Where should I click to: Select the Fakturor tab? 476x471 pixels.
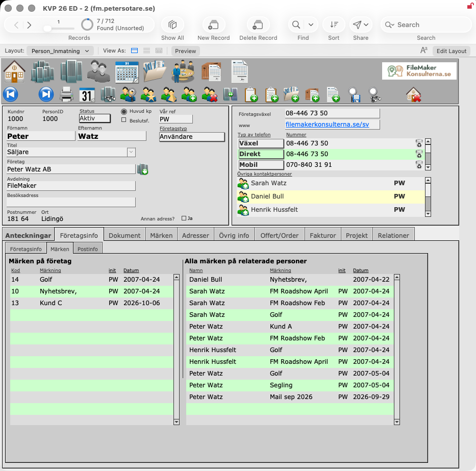(323, 235)
